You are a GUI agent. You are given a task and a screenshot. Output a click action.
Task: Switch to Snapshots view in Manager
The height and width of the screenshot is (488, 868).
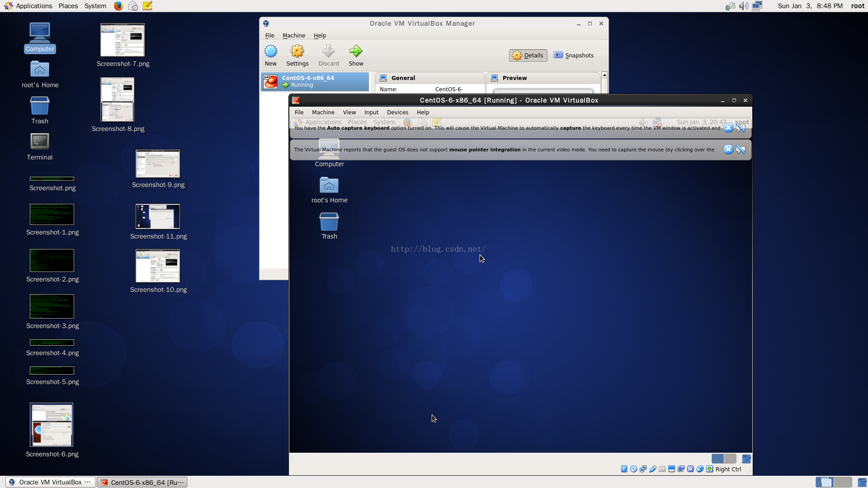tap(574, 55)
